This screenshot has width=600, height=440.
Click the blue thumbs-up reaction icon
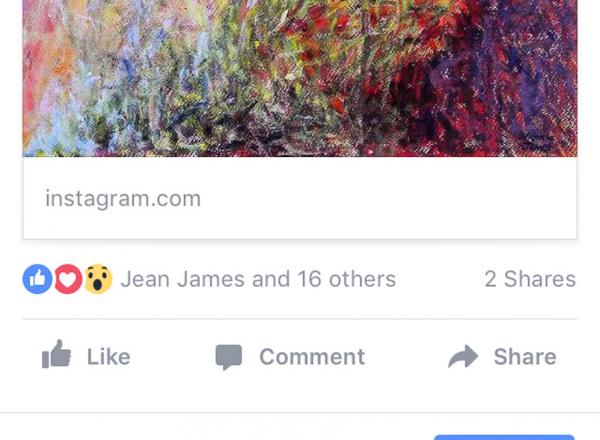[x=38, y=279]
